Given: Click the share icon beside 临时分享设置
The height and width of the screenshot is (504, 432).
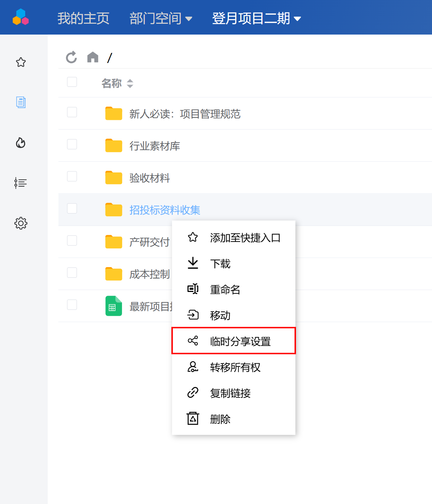Looking at the screenshot, I should click(193, 341).
